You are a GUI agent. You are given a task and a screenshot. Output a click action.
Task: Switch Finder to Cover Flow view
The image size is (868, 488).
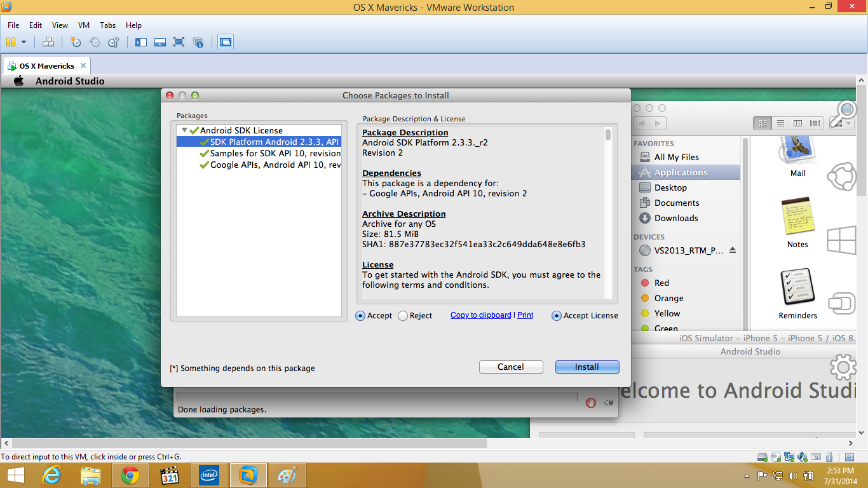[815, 123]
